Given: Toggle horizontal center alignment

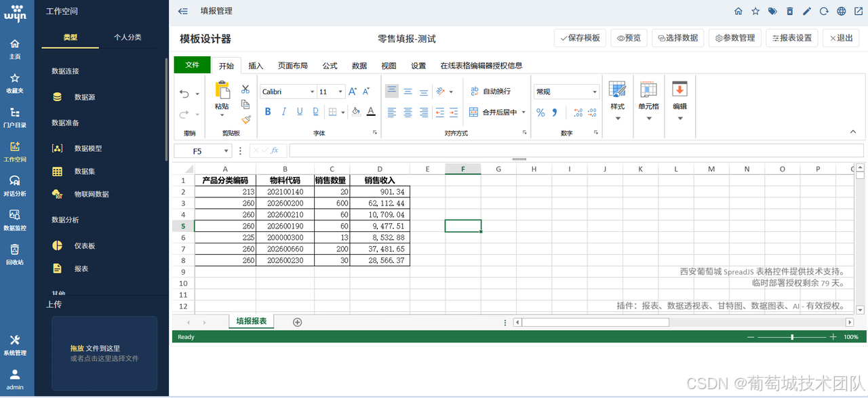Looking at the screenshot, I should pos(408,113).
